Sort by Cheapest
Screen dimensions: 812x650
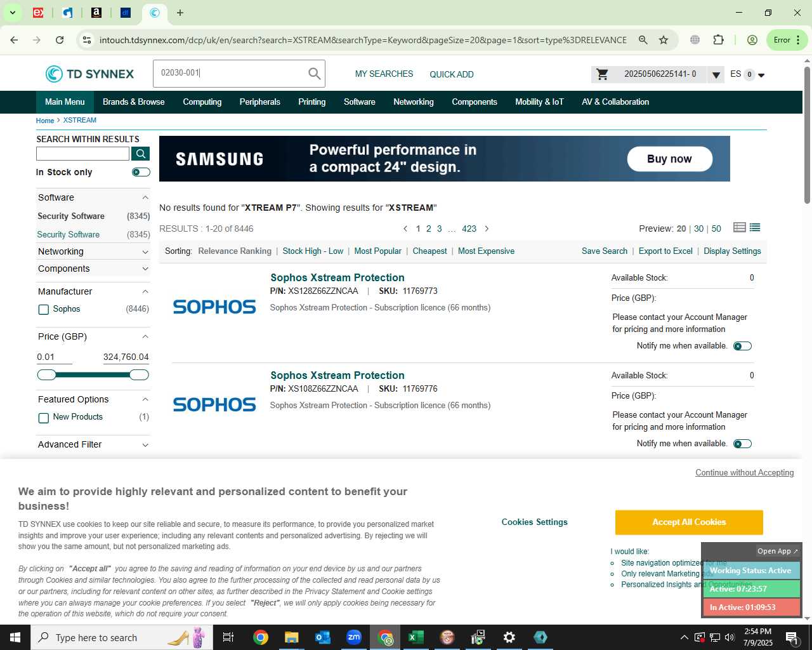(429, 251)
